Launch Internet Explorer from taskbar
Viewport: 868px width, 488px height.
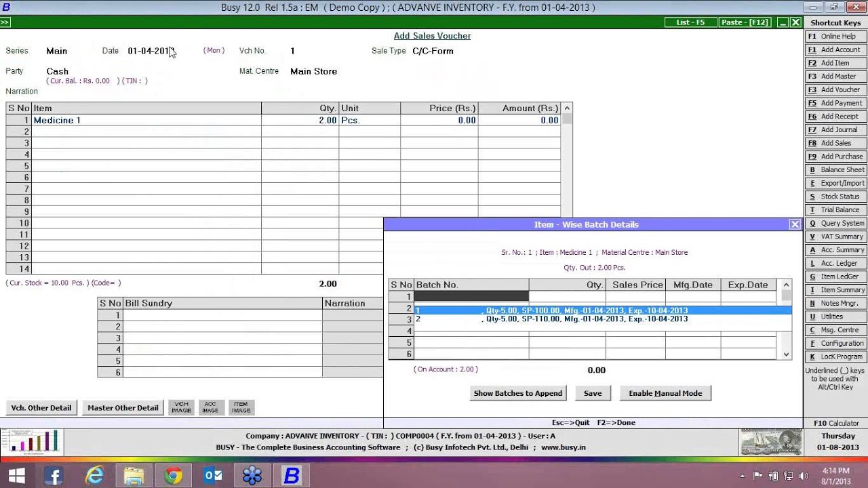[x=94, y=476]
